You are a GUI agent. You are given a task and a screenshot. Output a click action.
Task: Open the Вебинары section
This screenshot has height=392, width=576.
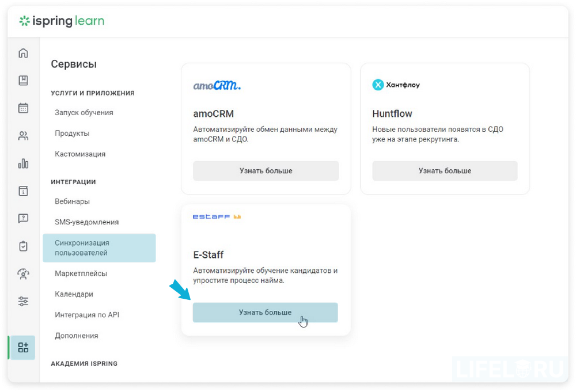coord(73,201)
